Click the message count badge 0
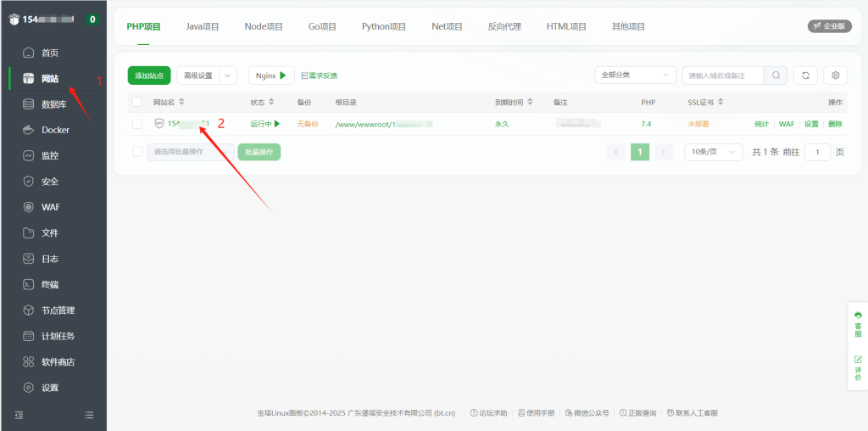868x431 pixels. click(92, 20)
